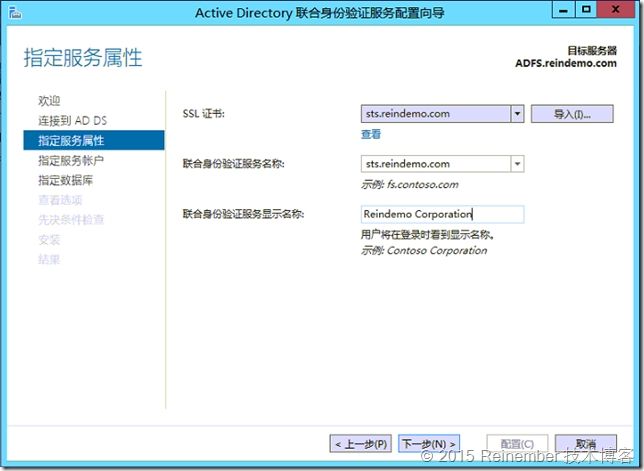The height and width of the screenshot is (471, 644).
Task: Click the 联合身份验证服务名称 label
Action: click(233, 164)
